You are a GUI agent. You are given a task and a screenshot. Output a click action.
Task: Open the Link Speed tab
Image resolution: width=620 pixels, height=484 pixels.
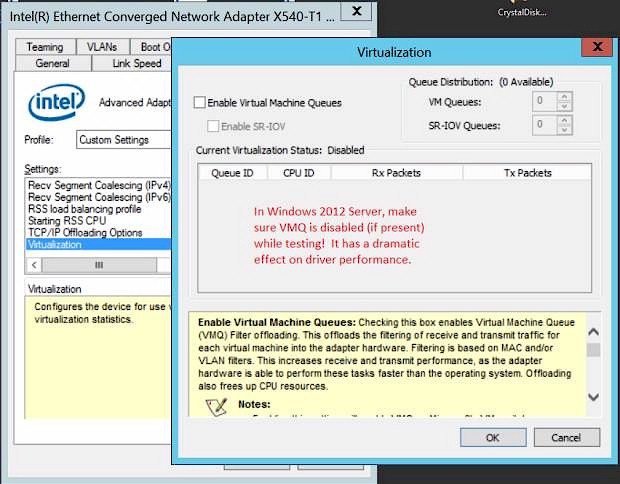tap(132, 63)
